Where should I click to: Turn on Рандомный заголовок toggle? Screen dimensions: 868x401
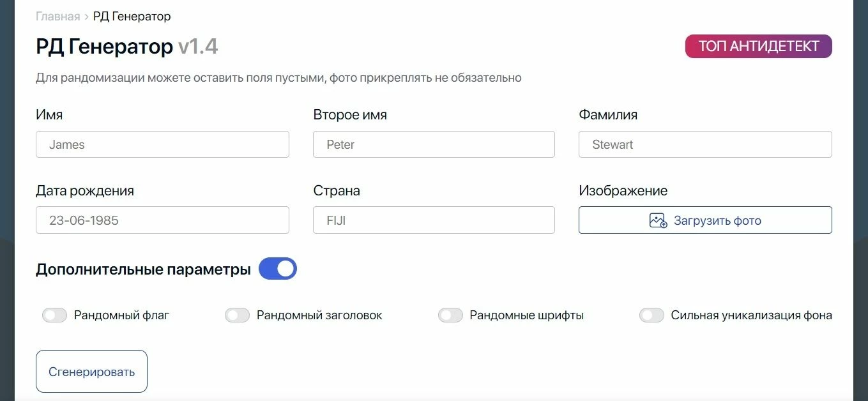(x=237, y=315)
